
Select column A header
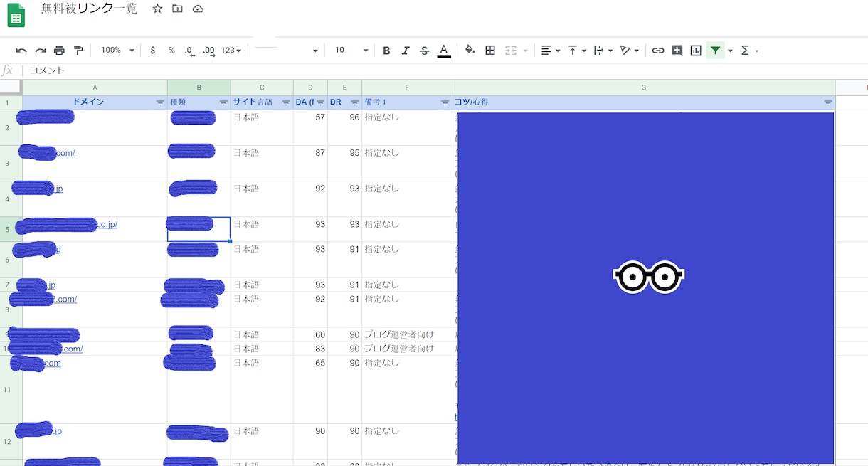tap(95, 88)
